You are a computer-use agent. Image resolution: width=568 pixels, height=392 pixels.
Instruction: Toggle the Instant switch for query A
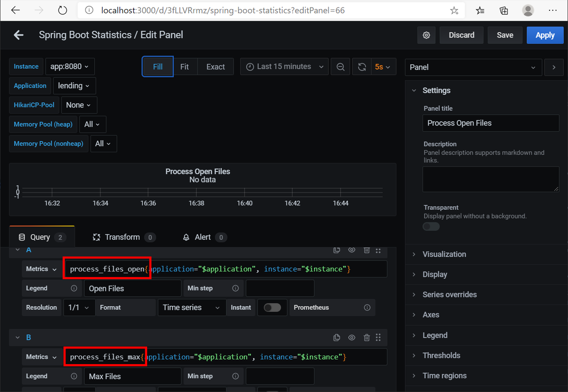272,308
